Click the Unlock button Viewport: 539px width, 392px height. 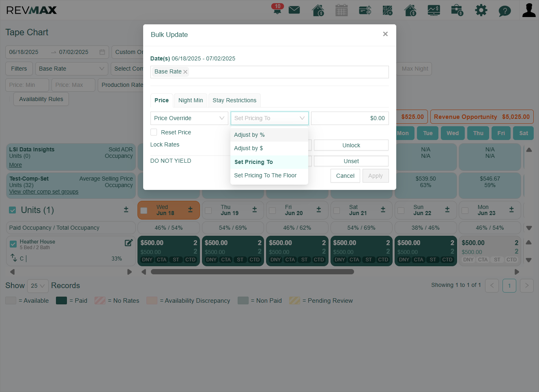point(351,145)
